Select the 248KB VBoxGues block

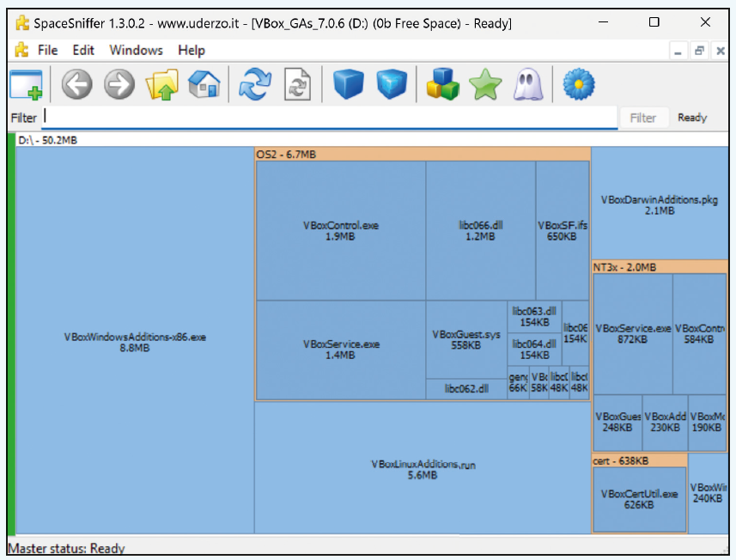point(617,423)
